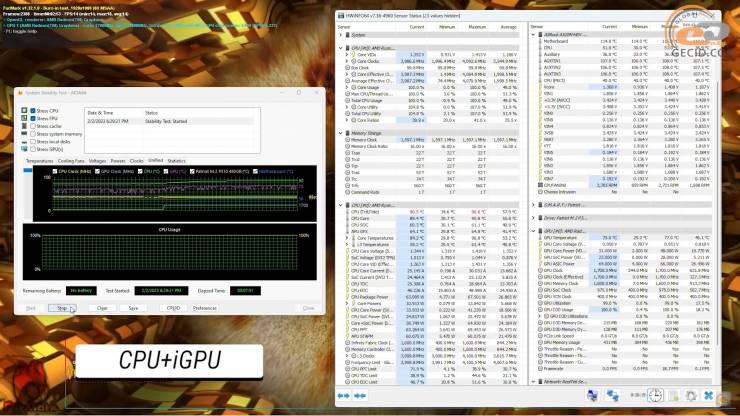Expand the Core Ratios row
This screenshot has width=740, height=416.
(x=347, y=120)
